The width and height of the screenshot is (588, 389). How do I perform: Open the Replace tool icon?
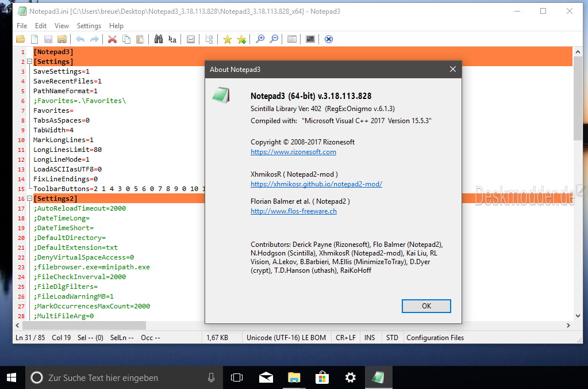pyautogui.click(x=172, y=39)
